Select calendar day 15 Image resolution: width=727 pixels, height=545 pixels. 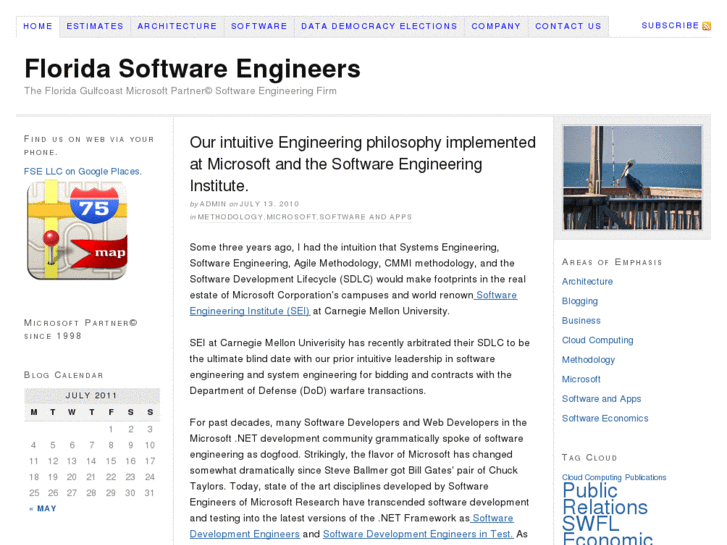tap(111, 461)
